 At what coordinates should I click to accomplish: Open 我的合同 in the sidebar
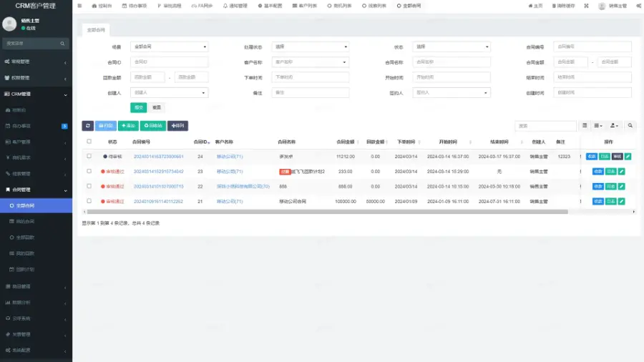pyautogui.click(x=26, y=221)
